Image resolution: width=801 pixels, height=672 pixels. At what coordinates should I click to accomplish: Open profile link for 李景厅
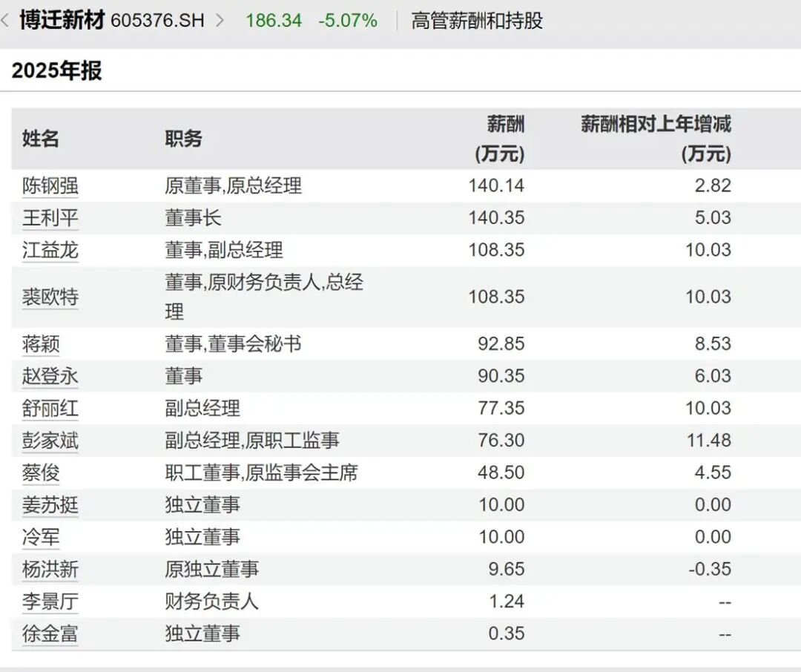(x=50, y=602)
